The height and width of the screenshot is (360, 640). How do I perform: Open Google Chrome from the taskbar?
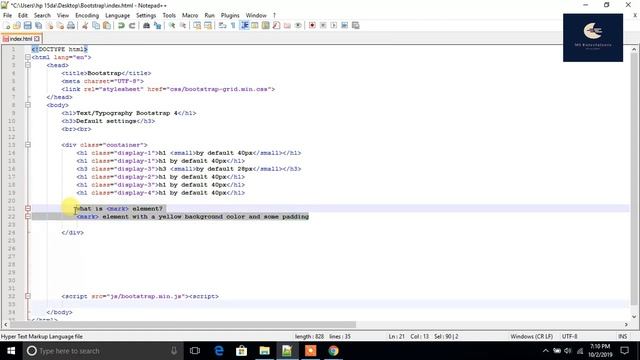pos(333,351)
